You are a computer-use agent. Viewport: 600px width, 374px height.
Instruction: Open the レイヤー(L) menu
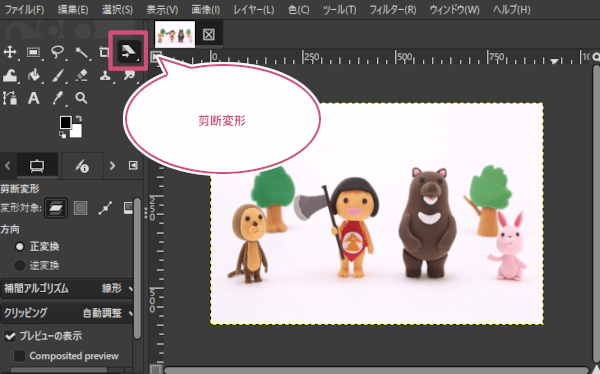tap(254, 10)
